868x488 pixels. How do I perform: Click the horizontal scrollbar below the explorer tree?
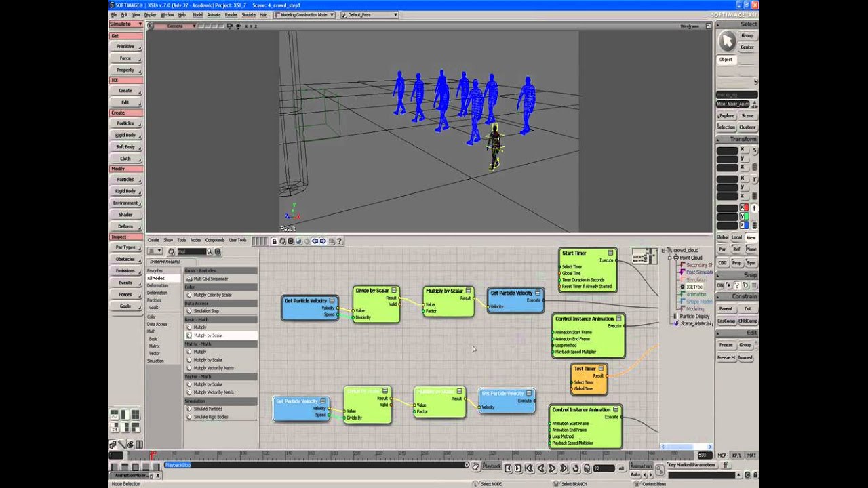(x=686, y=447)
